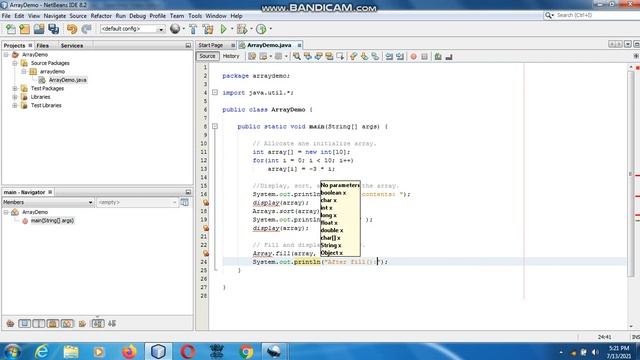Click the first filter icon in the Navigator bottom bar
Screen dimensions: 640x360
click(10, 324)
